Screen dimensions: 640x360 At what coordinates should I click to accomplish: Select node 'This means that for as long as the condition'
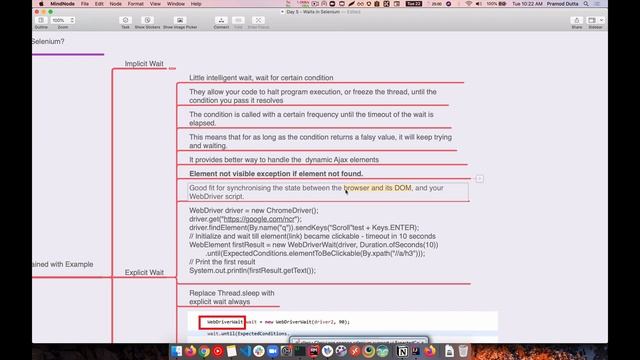click(320, 141)
